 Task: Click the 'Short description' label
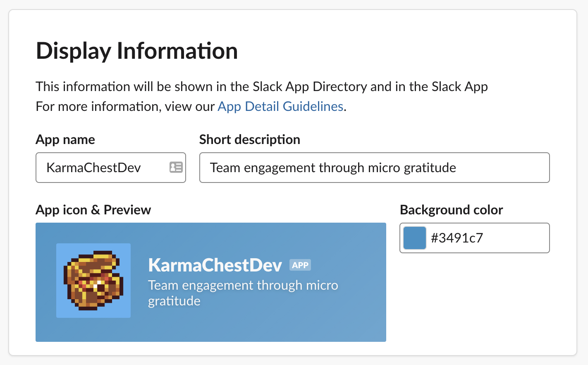tap(250, 139)
